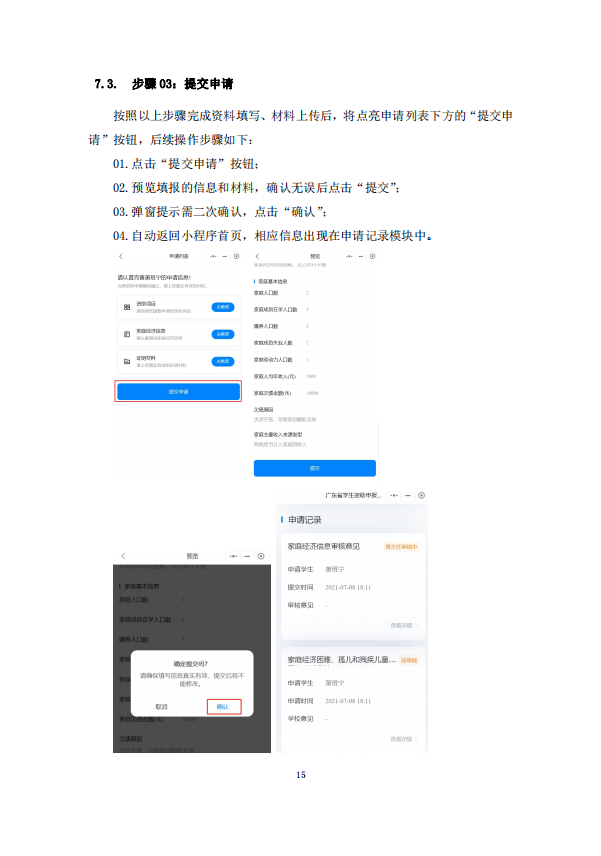Click the 待审核 status tag

[409, 660]
